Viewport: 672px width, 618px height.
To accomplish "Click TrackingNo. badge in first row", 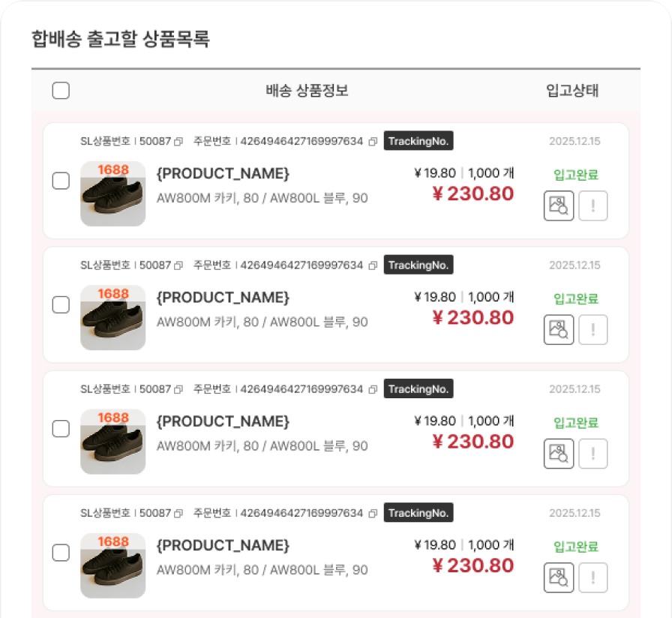I will click(418, 141).
